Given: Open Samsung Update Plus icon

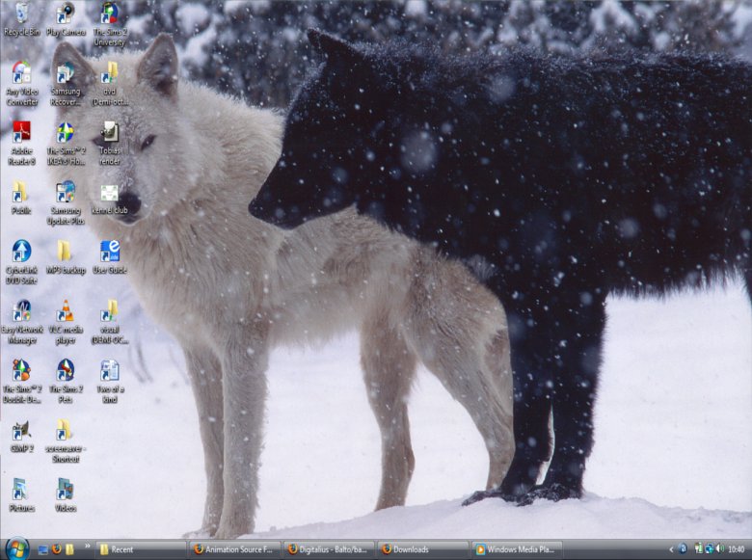Looking at the screenshot, I should (66, 202).
